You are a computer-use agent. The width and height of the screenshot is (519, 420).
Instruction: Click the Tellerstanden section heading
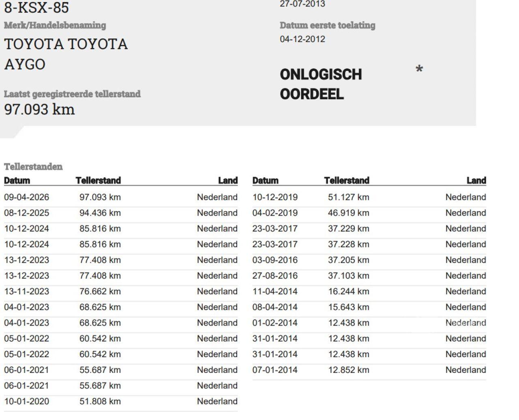point(33,167)
